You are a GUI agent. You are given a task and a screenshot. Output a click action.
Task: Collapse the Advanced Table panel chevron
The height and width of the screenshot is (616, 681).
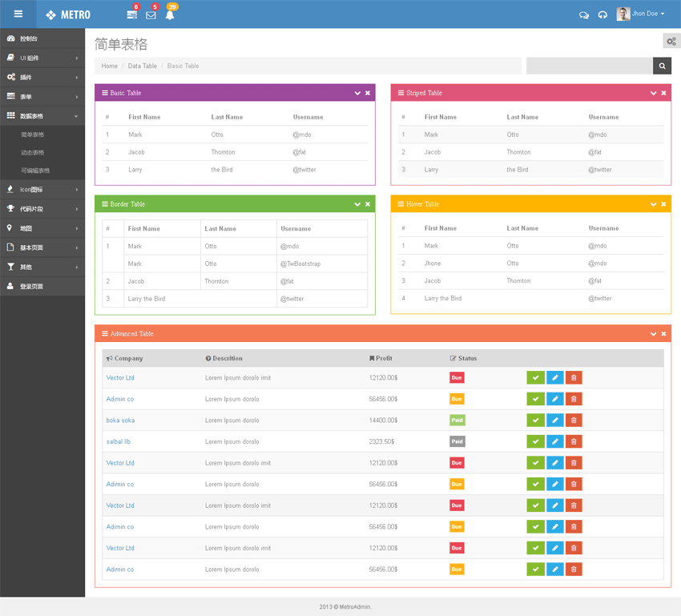[654, 334]
